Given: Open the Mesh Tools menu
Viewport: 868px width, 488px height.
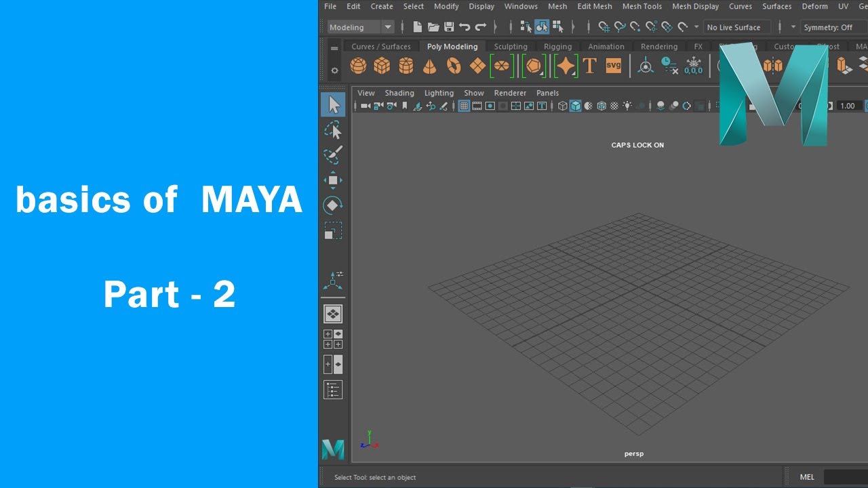Looking at the screenshot, I should (x=642, y=6).
